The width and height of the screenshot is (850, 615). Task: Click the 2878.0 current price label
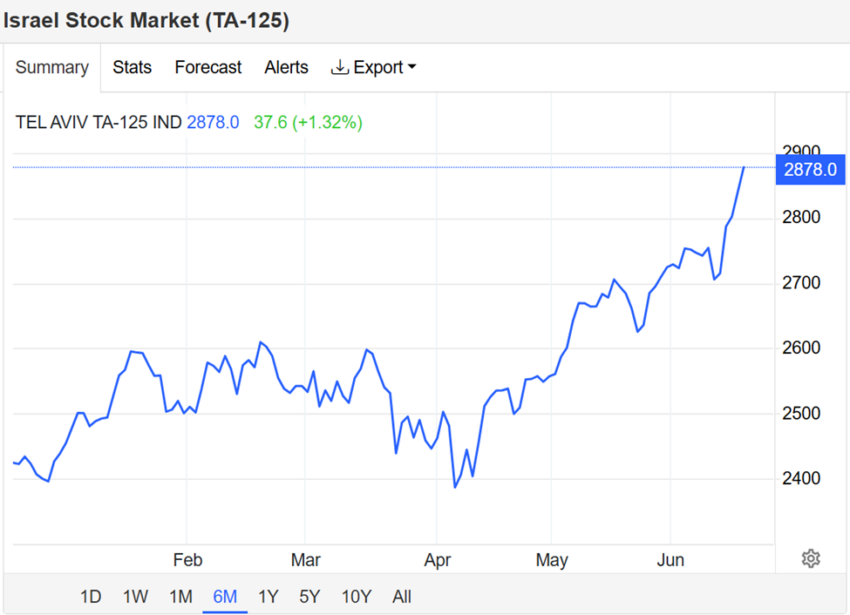(809, 169)
